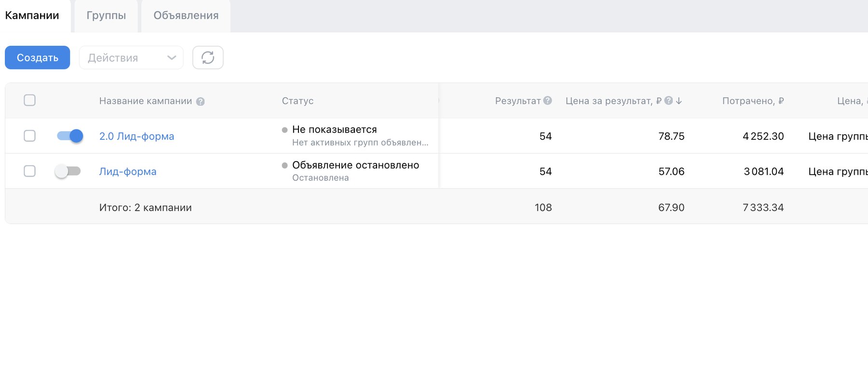Click the Не показывается status text

click(335, 129)
